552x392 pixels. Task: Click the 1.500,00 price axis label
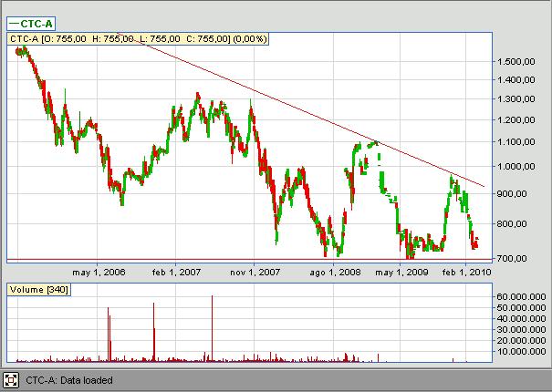(516, 62)
